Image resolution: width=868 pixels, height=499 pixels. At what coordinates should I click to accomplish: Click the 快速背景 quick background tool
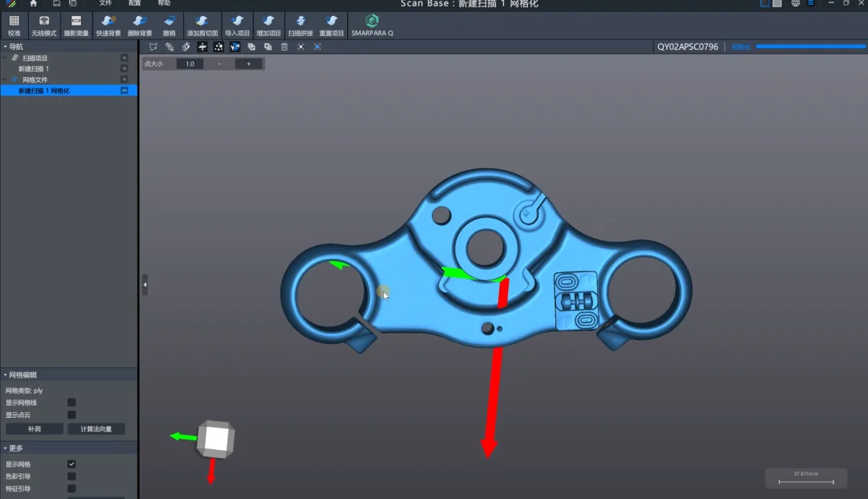click(x=108, y=26)
